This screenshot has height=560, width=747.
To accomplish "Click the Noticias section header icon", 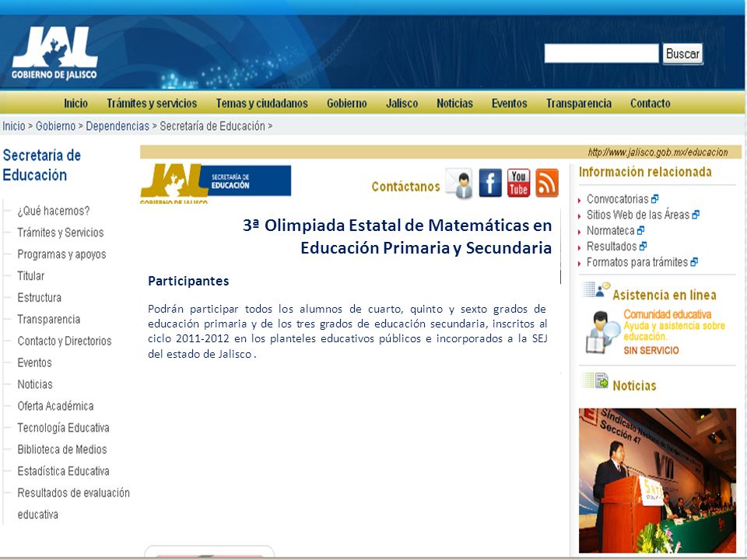I will (x=595, y=381).
